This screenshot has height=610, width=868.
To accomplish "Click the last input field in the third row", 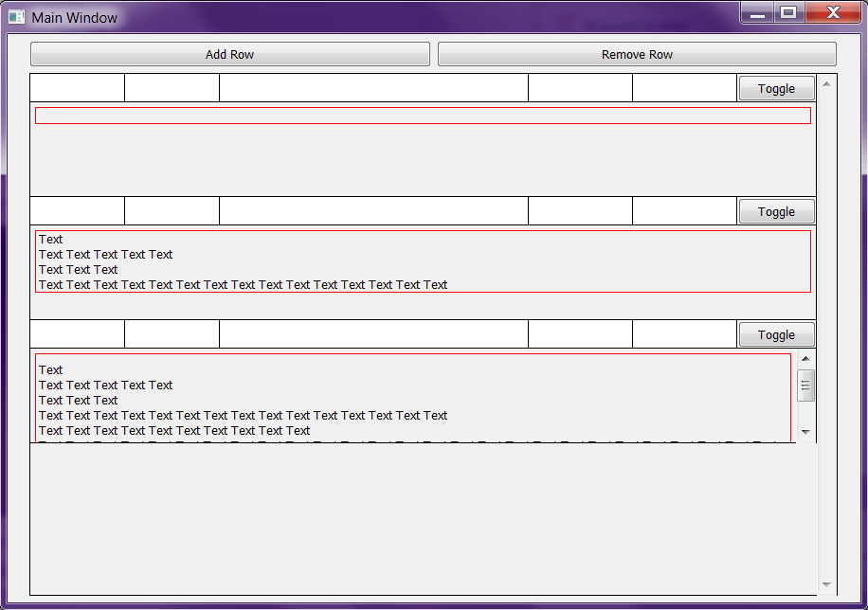I will pos(684,333).
